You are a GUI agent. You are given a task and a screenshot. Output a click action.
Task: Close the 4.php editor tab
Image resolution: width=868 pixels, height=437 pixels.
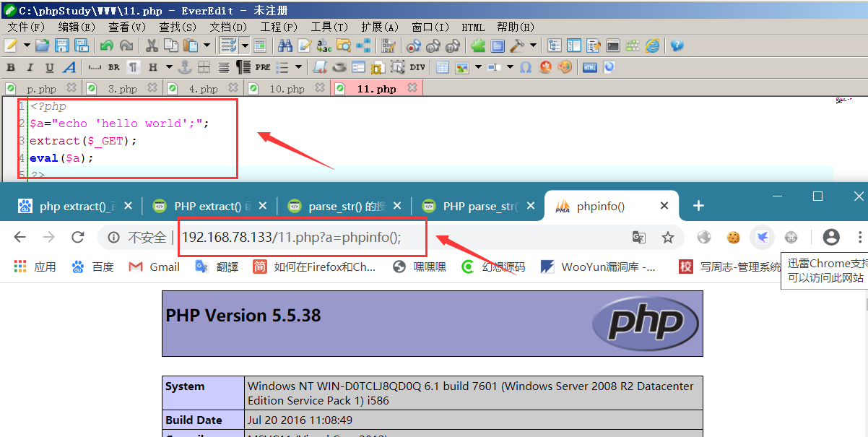(233, 88)
